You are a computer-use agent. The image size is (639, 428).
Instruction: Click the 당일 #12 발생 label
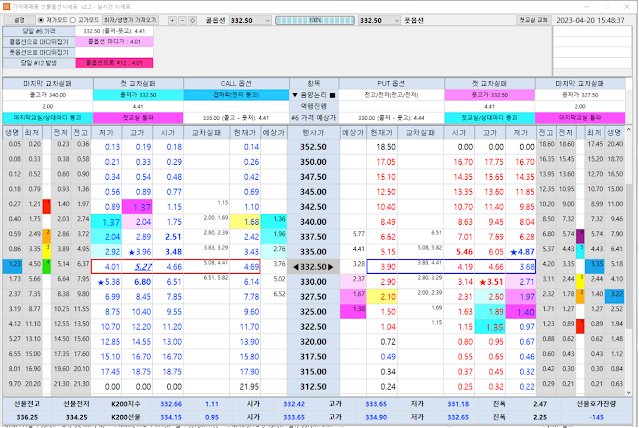pyautogui.click(x=39, y=63)
